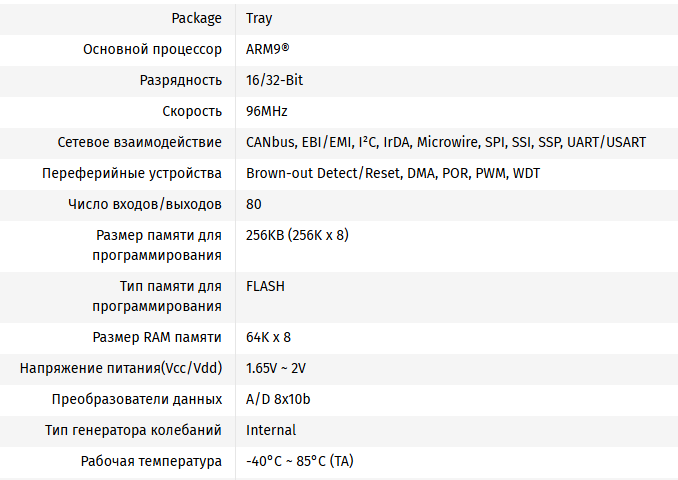This screenshot has height=480, width=678.
Task: Click the 1.65V ~ 2V voltage value
Action: pos(276,368)
